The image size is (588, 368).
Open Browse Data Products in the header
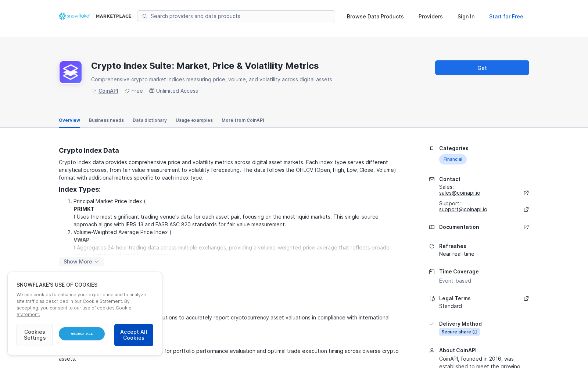coord(375,17)
